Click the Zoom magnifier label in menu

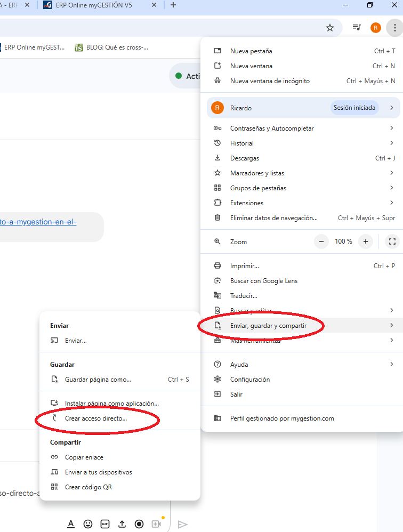pos(238,242)
